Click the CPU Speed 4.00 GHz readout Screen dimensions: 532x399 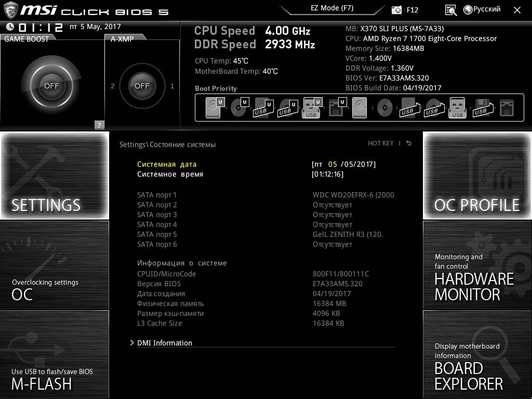click(252, 31)
